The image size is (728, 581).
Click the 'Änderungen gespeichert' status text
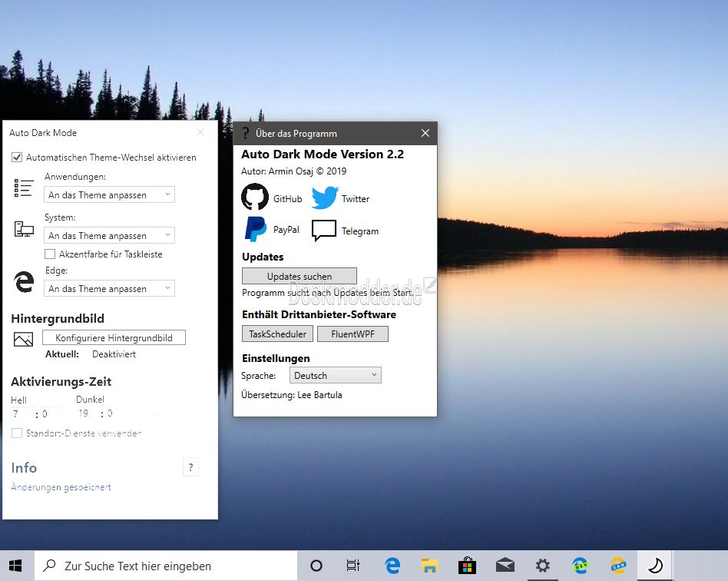[x=61, y=487]
